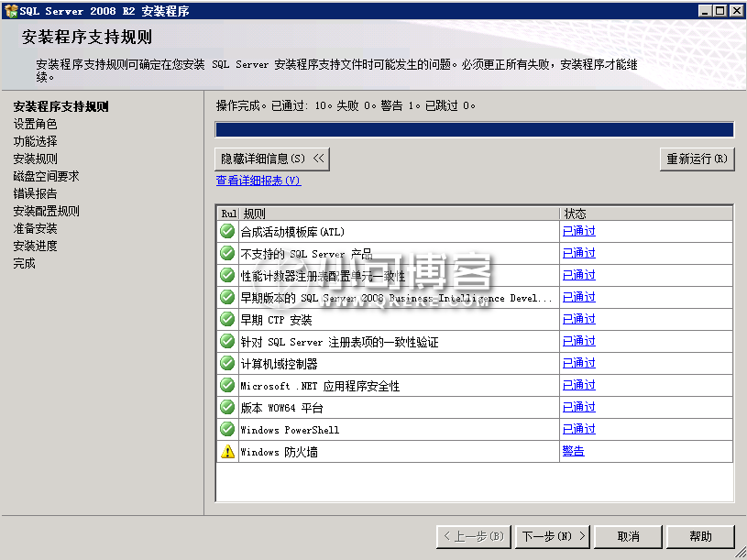The image size is (747, 560).
Task: Open the 警告 link for Windows 防火墙
Action: [x=573, y=451]
